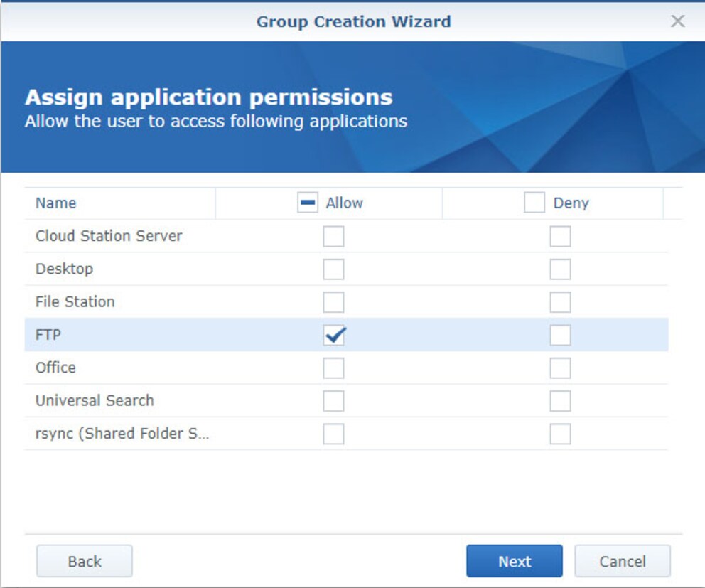Deny access to Desktop

click(x=560, y=269)
